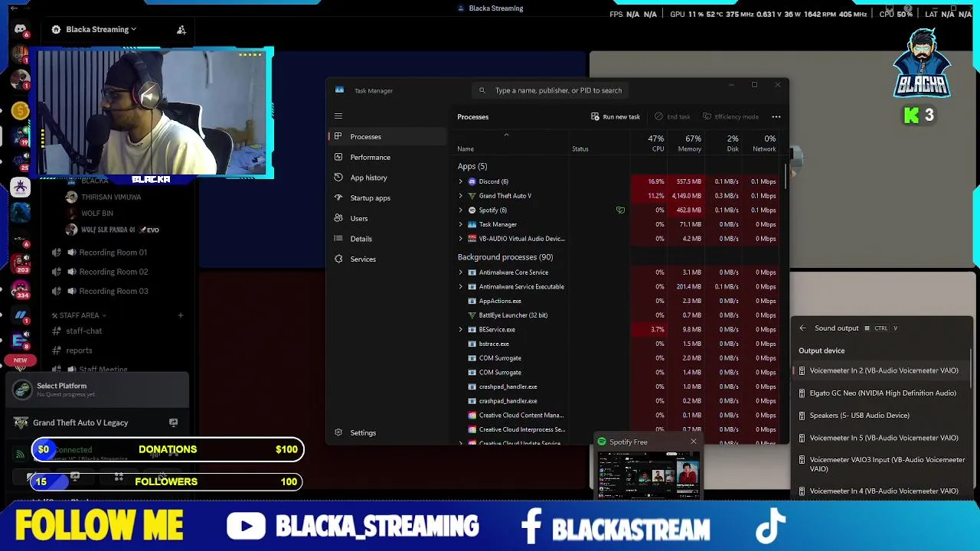980x551 pixels.
Task: Expand VB-AUDIO Virtual Audio Device process
Action: point(461,239)
